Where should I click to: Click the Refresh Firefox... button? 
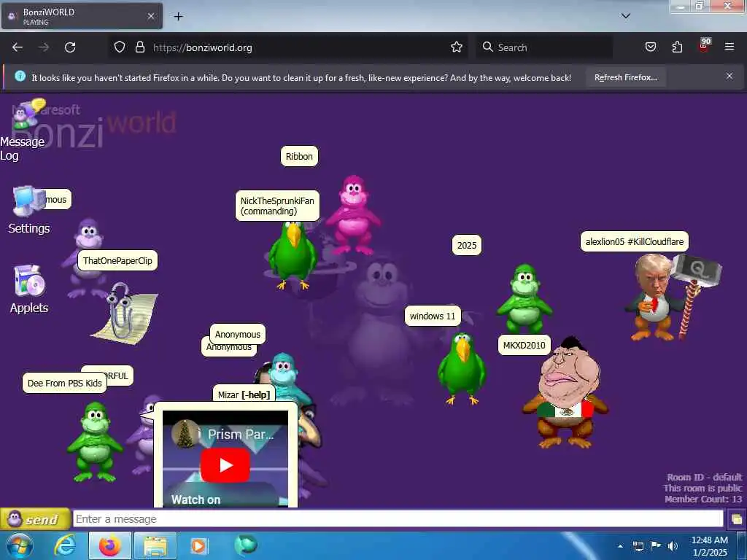point(625,77)
